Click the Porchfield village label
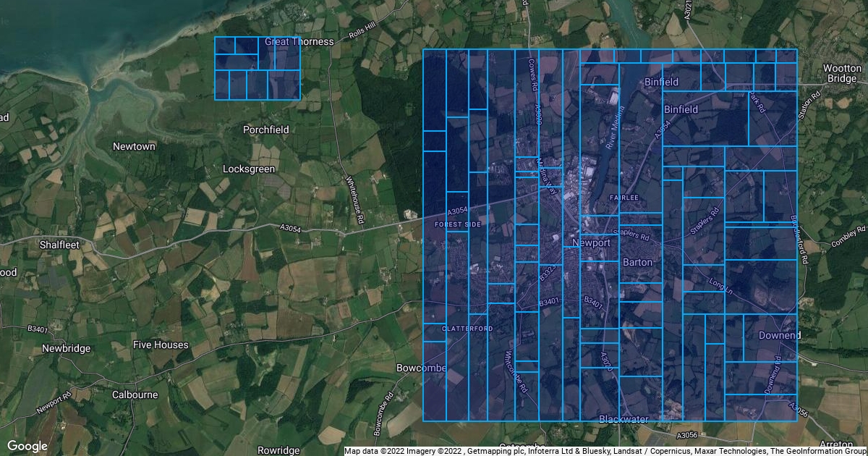The width and height of the screenshot is (868, 456). pyautogui.click(x=265, y=130)
